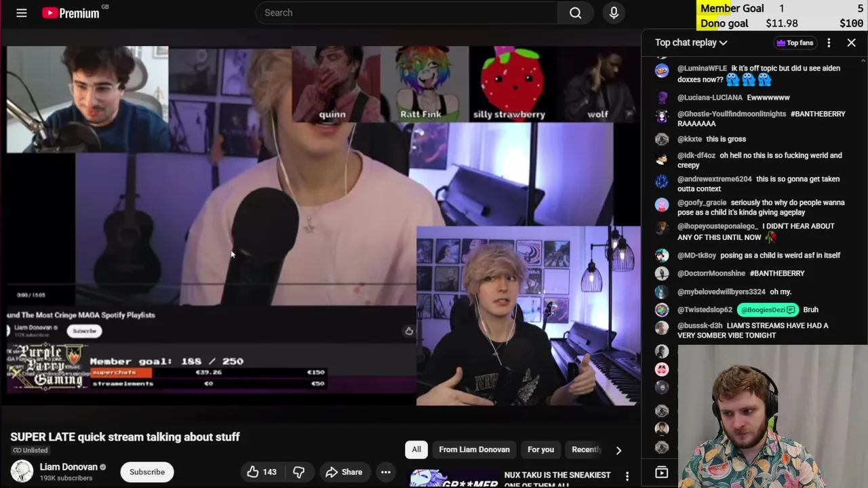Screen dimensions: 868x488
Task: Open @LuminaWFLE chat avatar
Action: coord(662,70)
